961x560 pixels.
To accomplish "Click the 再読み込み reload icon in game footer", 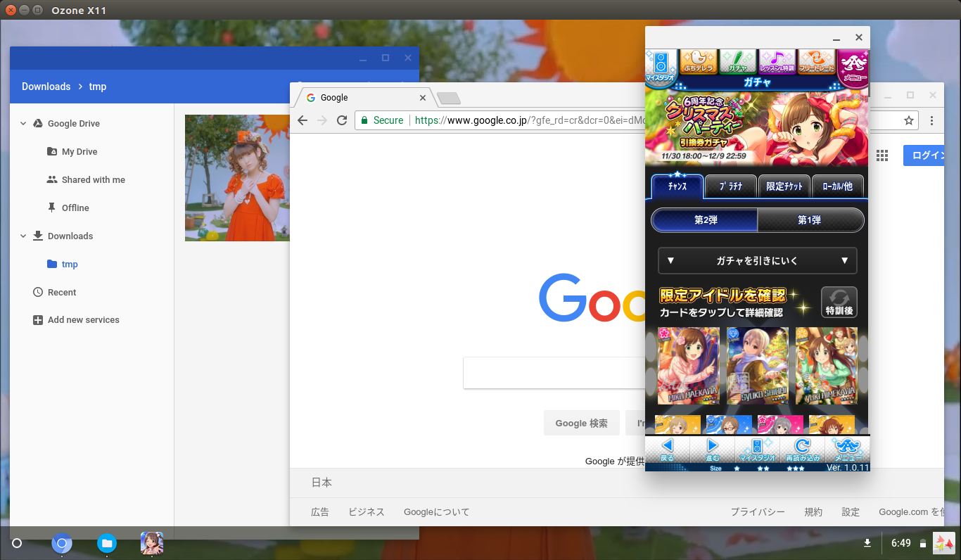I will click(x=802, y=448).
